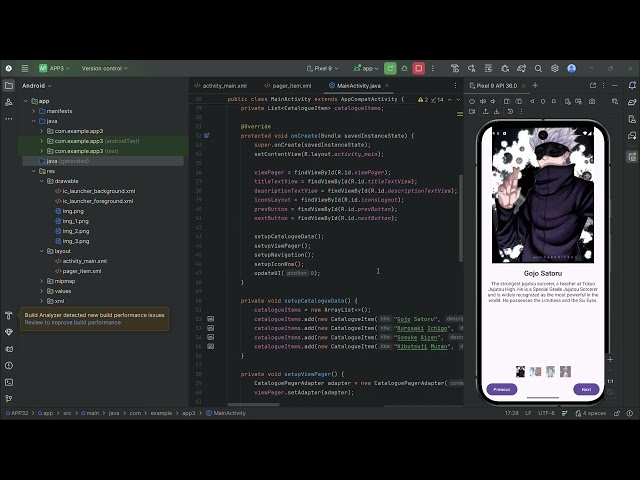The width and height of the screenshot is (640, 480).
Task: Open Notifications bell icon
Action: click(632, 86)
